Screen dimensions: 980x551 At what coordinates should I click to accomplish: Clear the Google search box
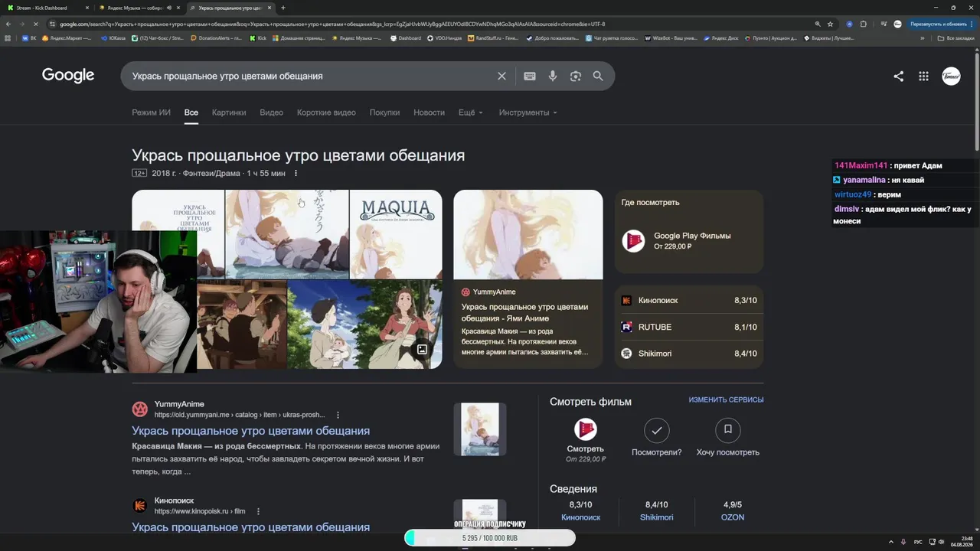point(501,77)
